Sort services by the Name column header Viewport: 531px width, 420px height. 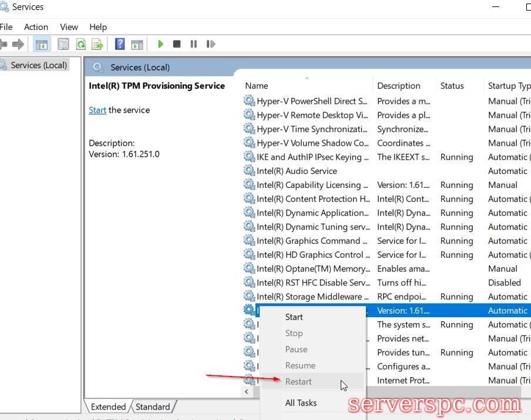pos(257,86)
